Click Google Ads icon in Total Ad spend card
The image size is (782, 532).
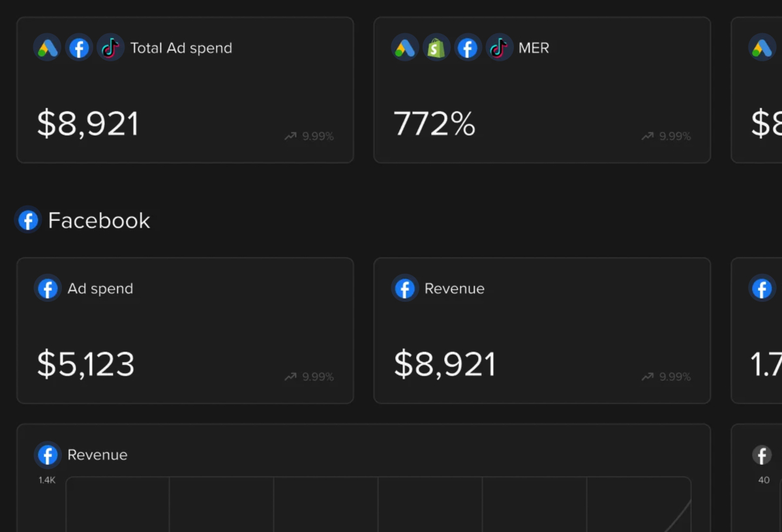48,48
